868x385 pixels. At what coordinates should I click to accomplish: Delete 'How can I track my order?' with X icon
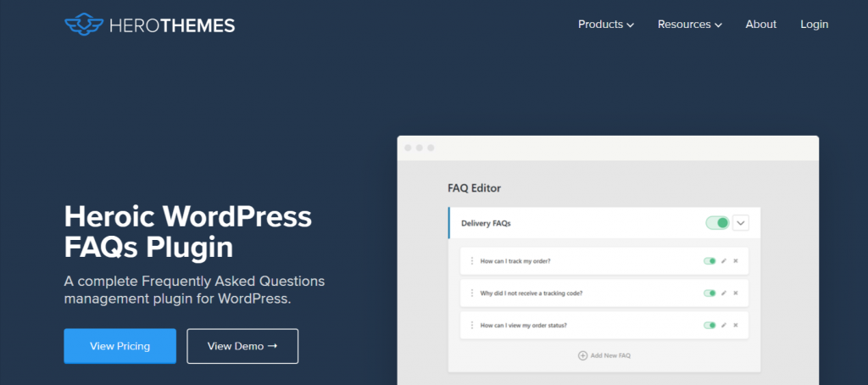coord(736,261)
